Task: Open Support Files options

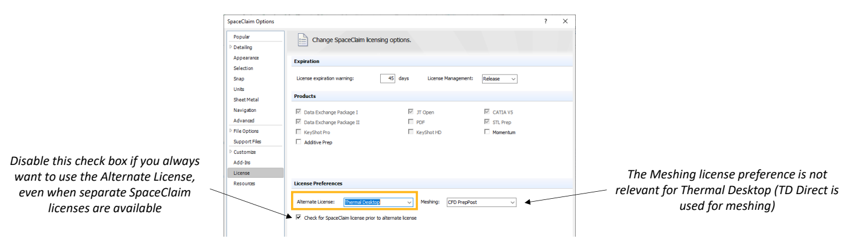Action: tap(247, 142)
